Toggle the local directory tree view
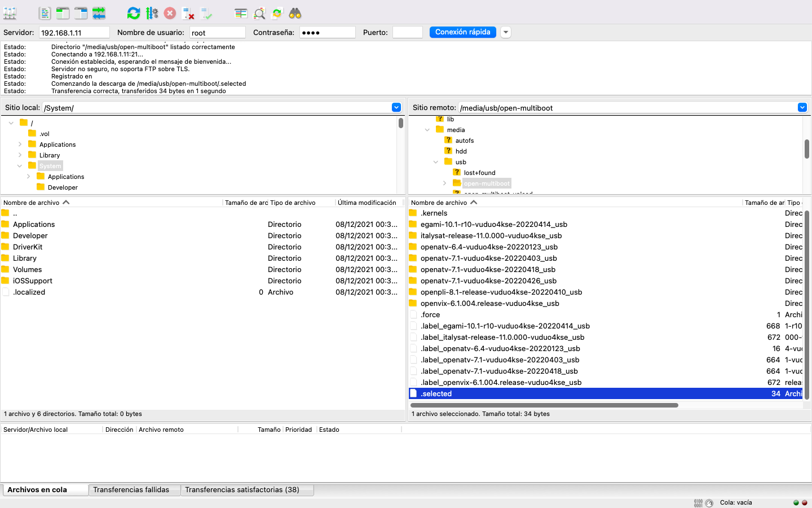The width and height of the screenshot is (812, 508). [63, 13]
